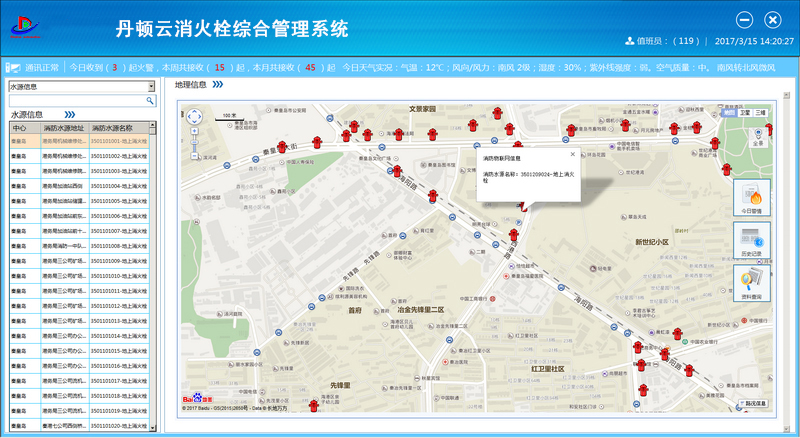The height and width of the screenshot is (438, 800).
Task: Open the 今日警情 panel button
Action: [752, 198]
